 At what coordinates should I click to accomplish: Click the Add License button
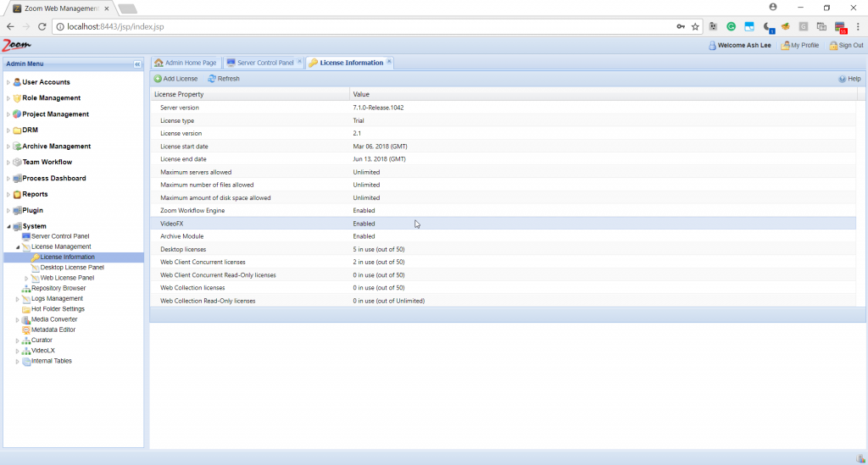pos(175,79)
